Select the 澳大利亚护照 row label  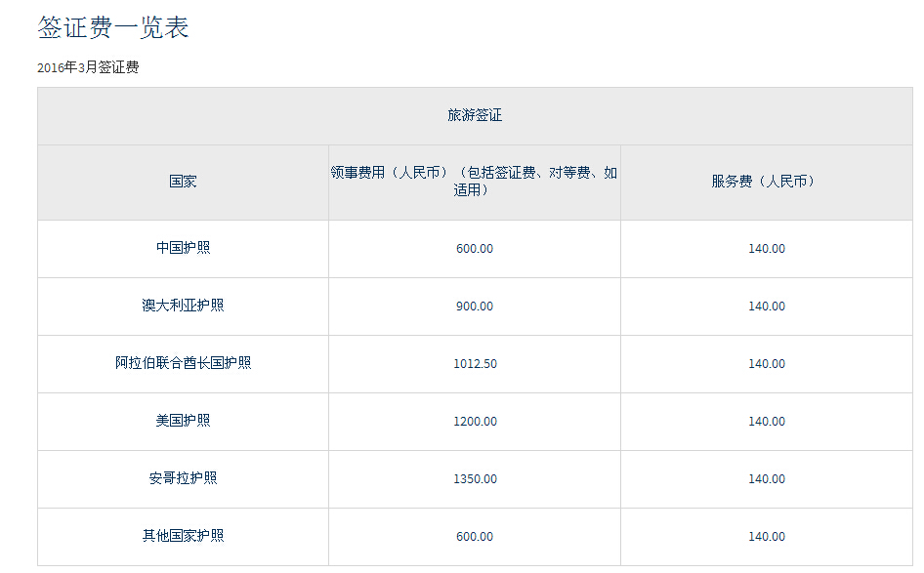tap(183, 306)
